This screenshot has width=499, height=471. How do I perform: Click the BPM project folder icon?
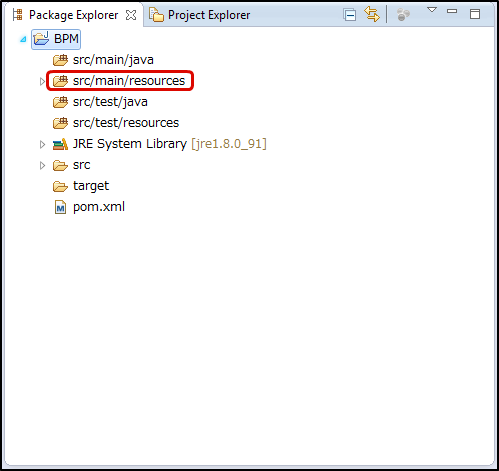41,38
